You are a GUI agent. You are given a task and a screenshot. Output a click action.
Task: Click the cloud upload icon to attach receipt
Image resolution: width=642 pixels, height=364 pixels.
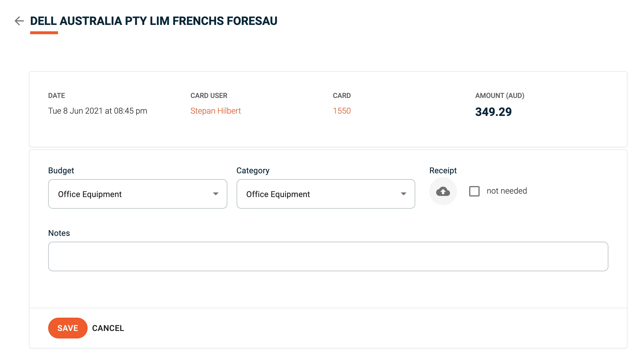(443, 191)
